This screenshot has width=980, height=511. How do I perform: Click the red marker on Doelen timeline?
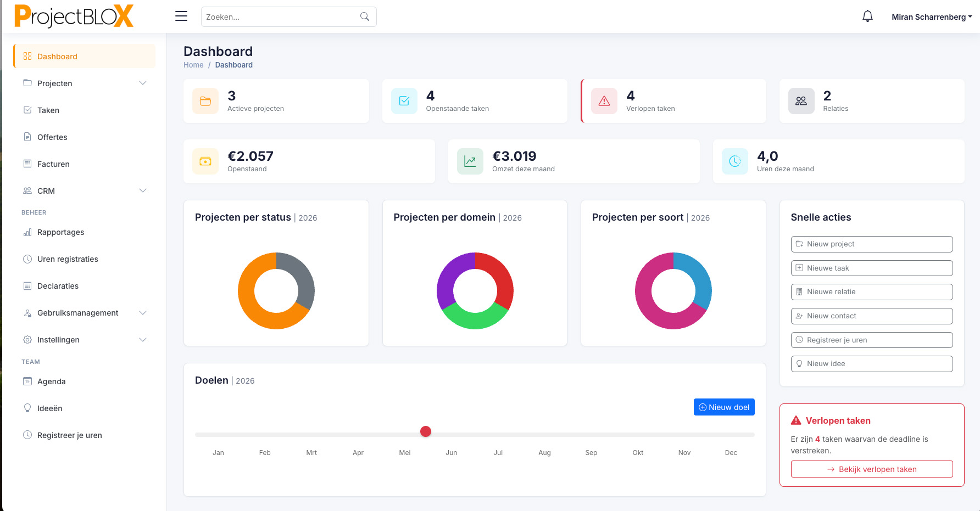pos(426,431)
